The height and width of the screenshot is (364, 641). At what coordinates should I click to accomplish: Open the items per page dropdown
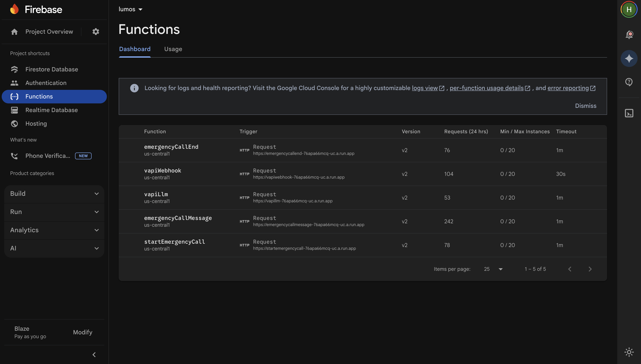coord(493,269)
